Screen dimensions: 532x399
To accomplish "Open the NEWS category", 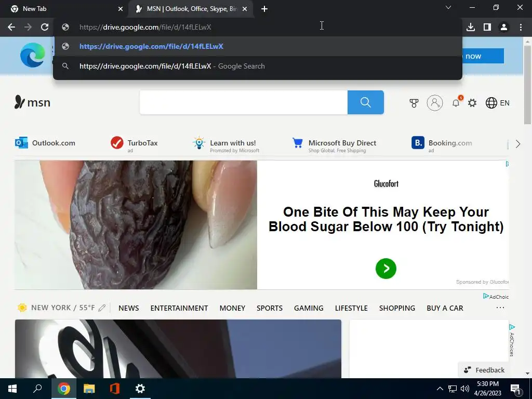I will (x=129, y=308).
